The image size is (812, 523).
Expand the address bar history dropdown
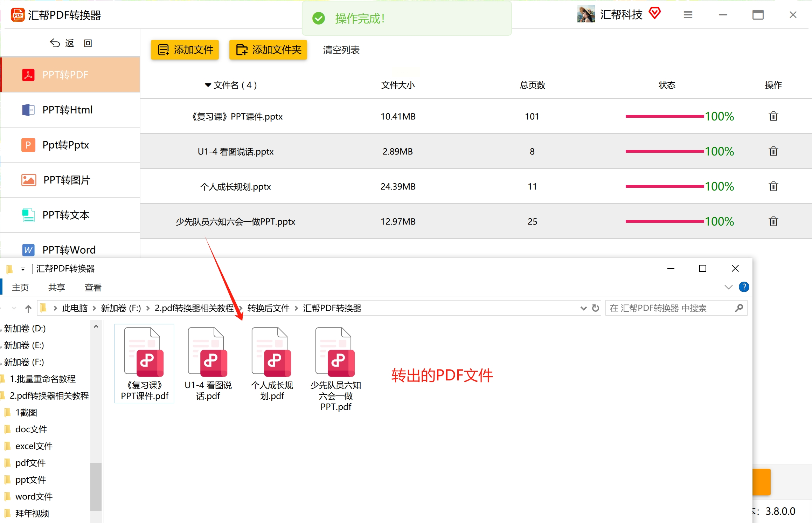pos(583,308)
